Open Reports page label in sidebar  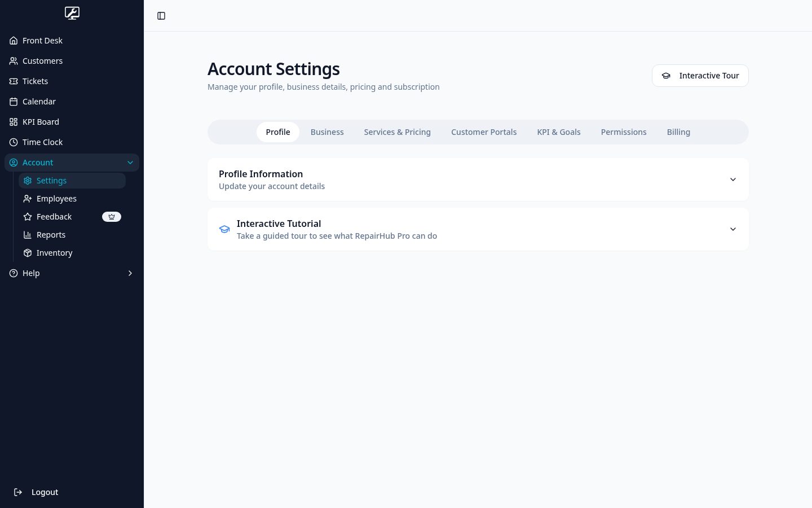click(51, 235)
